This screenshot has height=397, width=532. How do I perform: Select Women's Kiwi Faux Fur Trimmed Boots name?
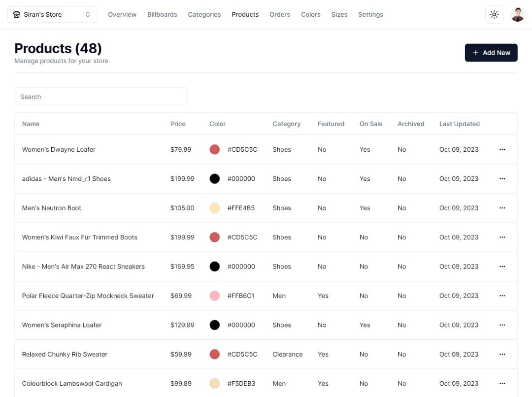(79, 237)
